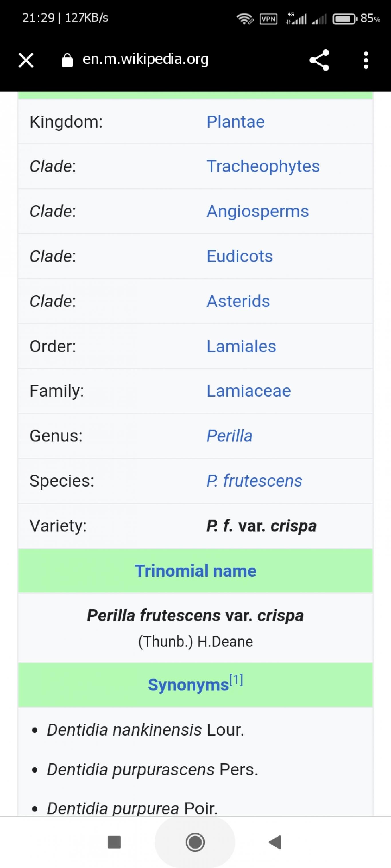Tap the square recent apps button
Viewport: 391px width, 868px height.
click(114, 842)
